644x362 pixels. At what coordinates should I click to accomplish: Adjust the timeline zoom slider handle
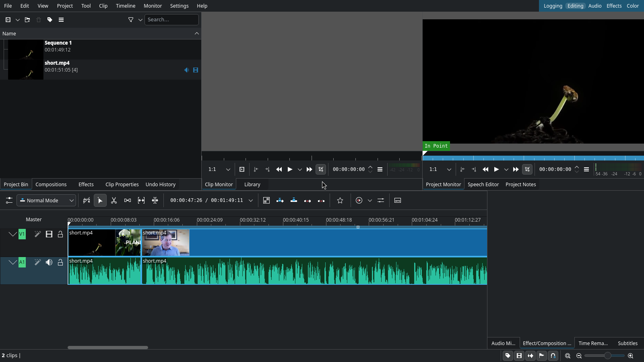(607, 356)
